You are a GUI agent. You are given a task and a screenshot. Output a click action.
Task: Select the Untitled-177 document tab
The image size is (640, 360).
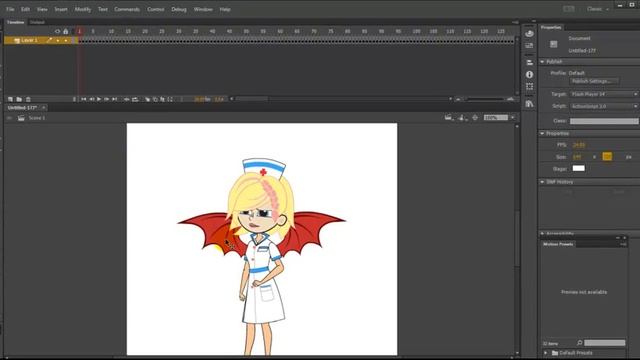tap(22, 108)
